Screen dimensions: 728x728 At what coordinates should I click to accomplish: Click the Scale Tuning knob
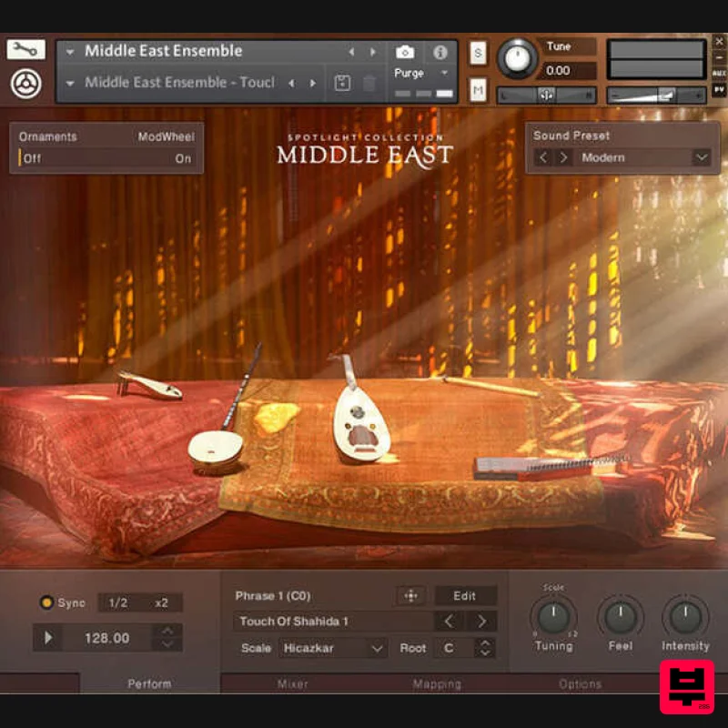553,618
